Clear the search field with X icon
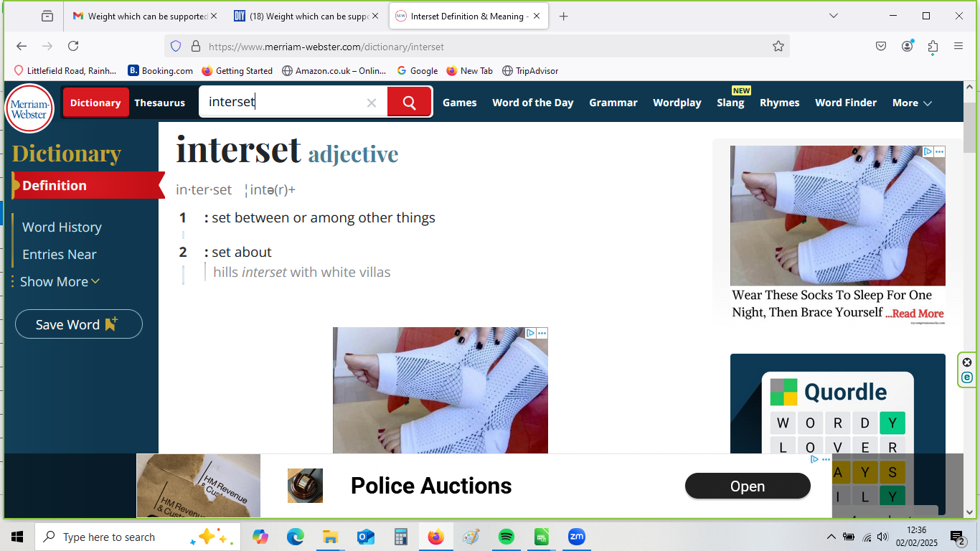Viewport: 980px width, 551px height. [371, 103]
